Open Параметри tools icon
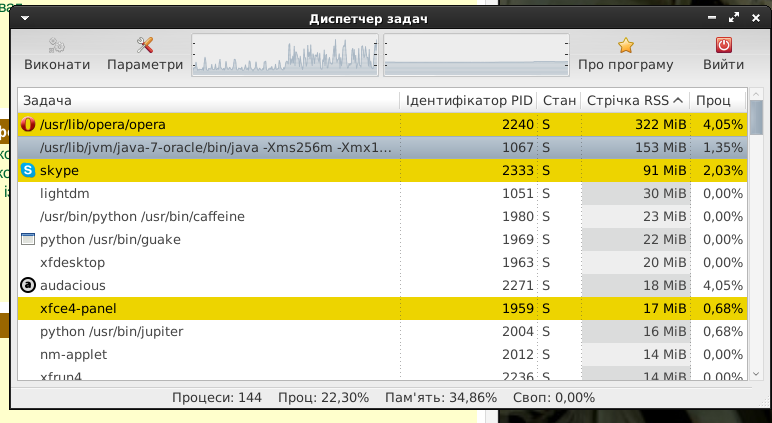 tap(145, 45)
